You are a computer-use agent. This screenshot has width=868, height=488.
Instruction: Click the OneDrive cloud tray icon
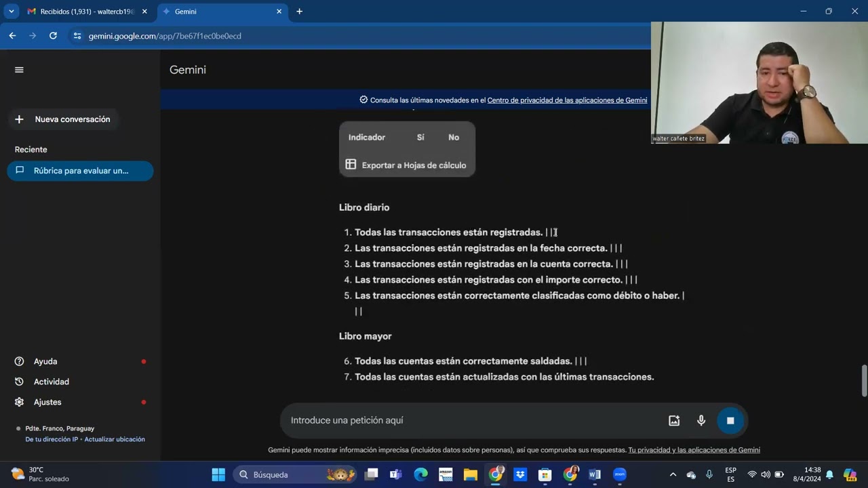tap(691, 474)
